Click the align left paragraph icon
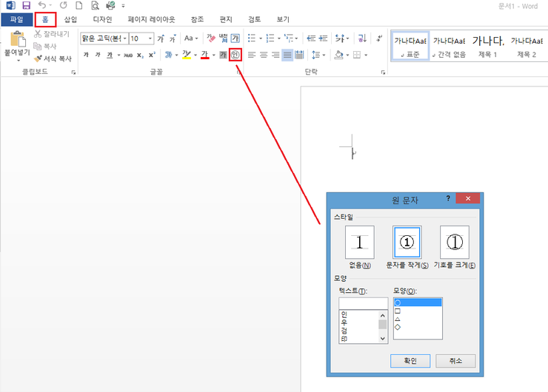The width and height of the screenshot is (548, 392). click(x=252, y=55)
